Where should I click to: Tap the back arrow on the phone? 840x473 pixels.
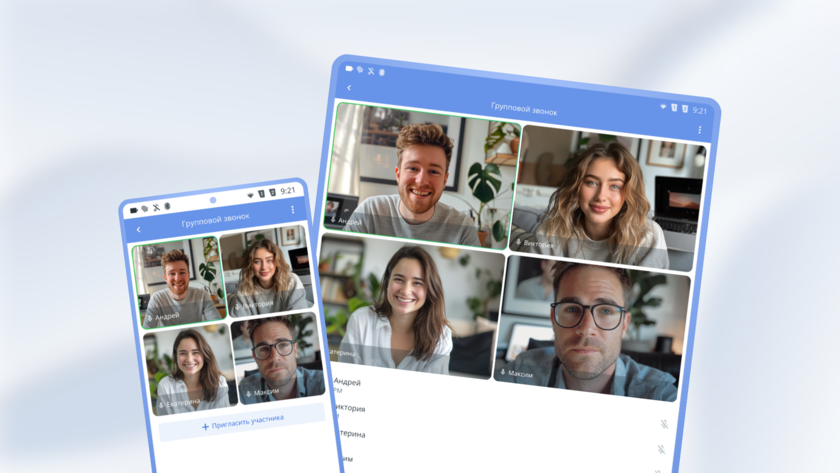pyautogui.click(x=139, y=230)
